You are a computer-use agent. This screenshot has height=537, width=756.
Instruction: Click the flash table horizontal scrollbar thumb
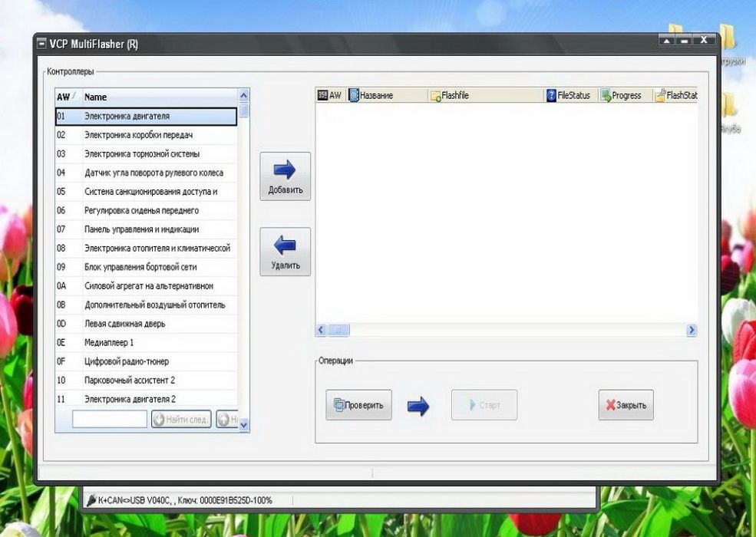tap(338, 330)
